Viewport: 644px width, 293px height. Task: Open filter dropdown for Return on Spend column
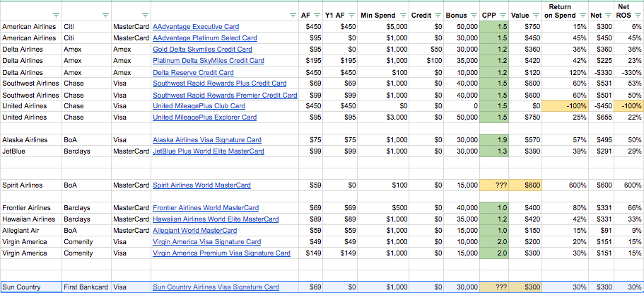click(x=582, y=16)
